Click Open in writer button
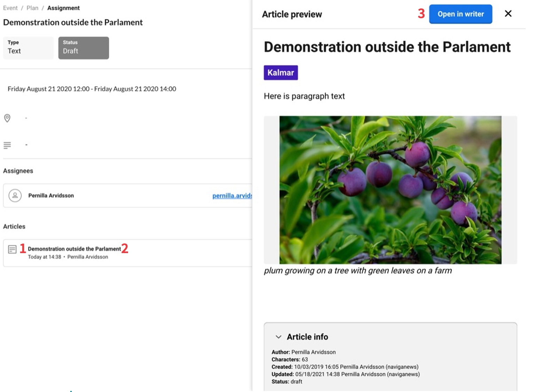 point(460,14)
